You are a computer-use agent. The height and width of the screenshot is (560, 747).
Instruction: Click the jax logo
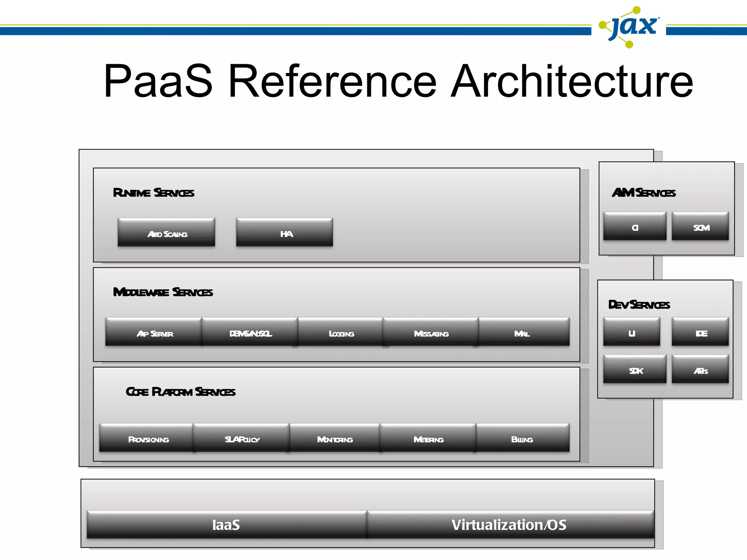point(630,27)
